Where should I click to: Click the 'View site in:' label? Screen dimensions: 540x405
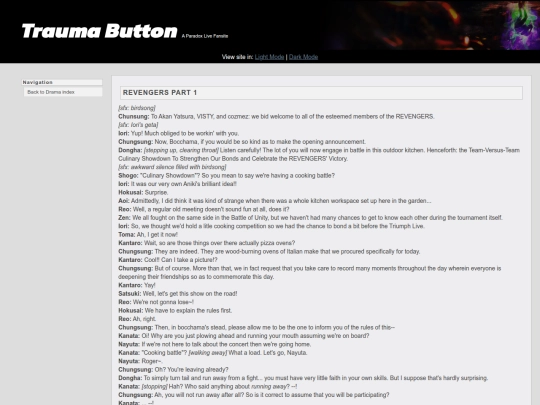[237, 57]
